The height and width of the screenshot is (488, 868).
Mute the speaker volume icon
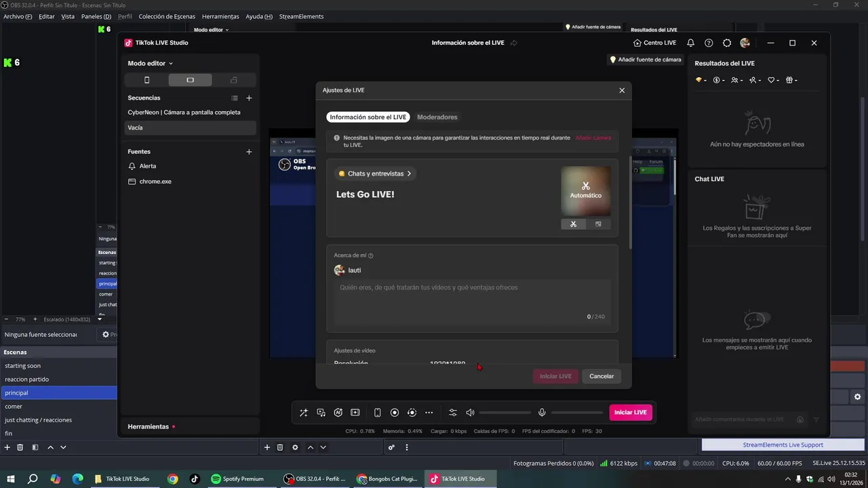pos(470,413)
